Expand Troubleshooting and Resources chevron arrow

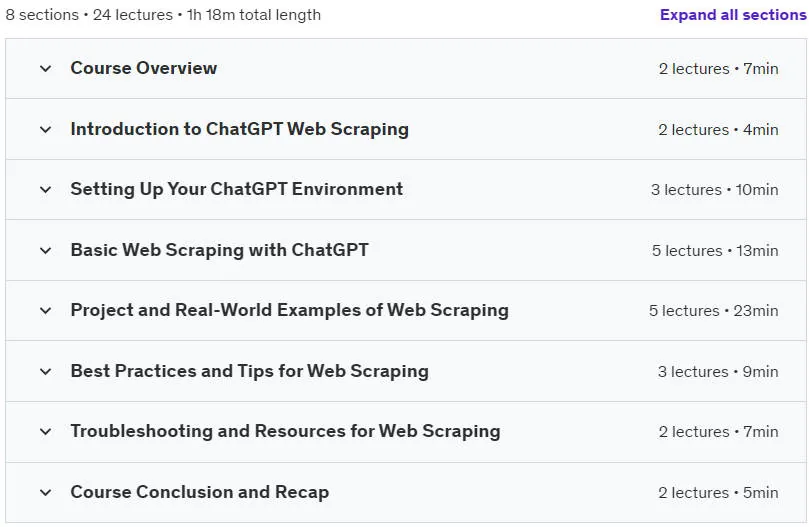pos(45,432)
